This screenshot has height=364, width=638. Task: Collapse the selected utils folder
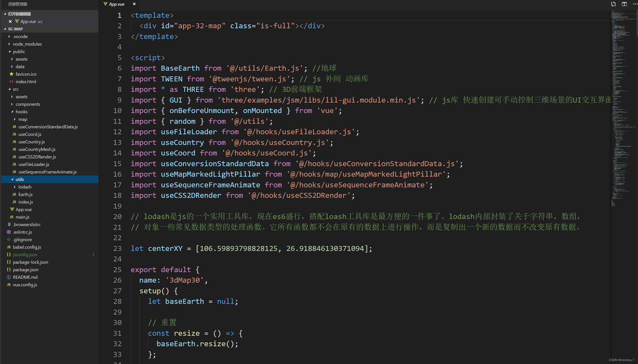[12, 179]
